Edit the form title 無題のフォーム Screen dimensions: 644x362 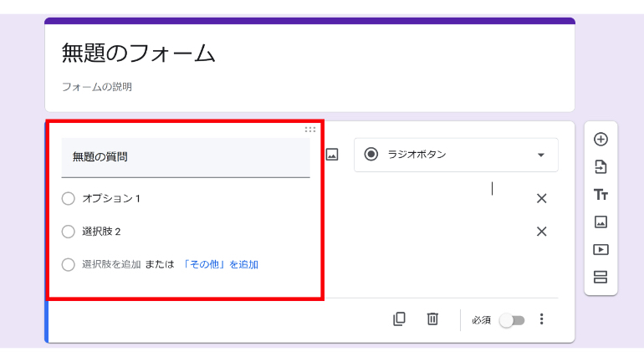tap(138, 54)
